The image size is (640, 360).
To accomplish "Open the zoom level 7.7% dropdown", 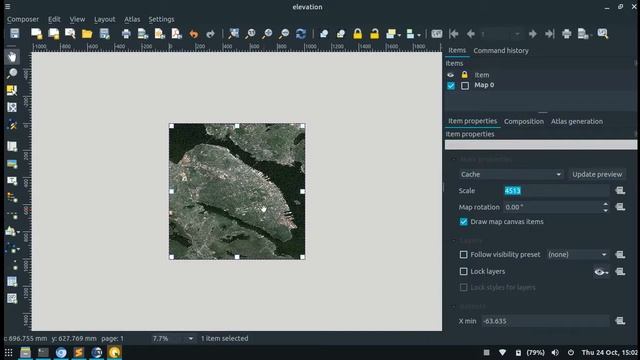I will 191,338.
